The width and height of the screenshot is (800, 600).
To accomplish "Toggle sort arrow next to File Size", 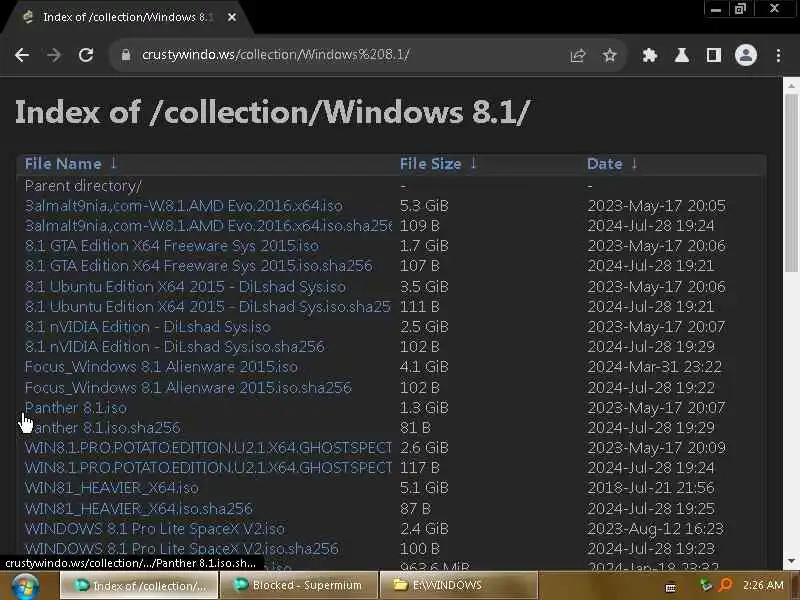I will [x=473, y=163].
